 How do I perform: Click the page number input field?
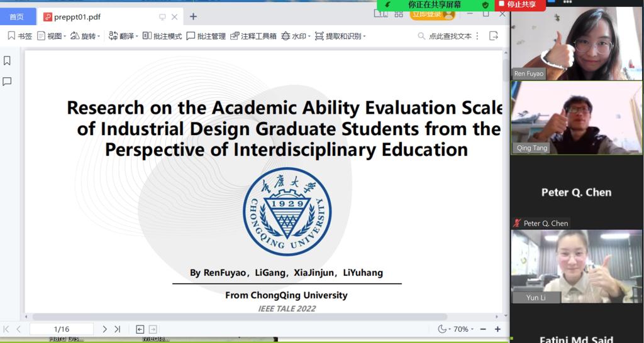pos(61,329)
